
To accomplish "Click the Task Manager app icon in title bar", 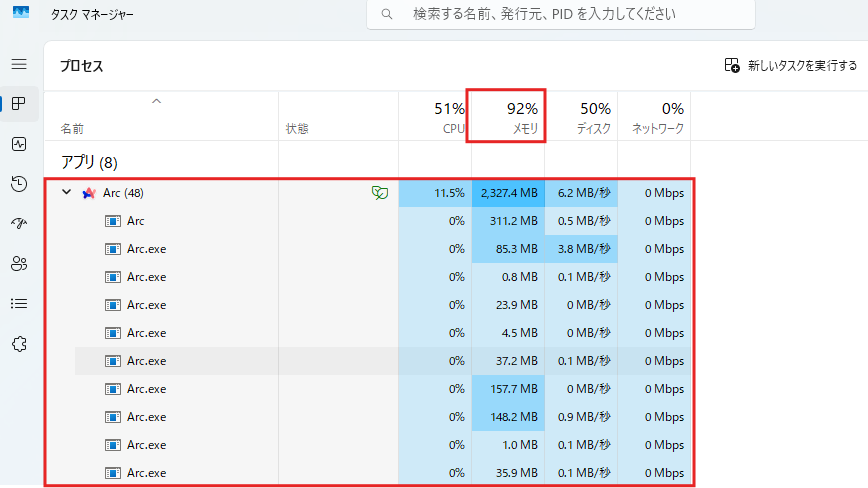I will (21, 12).
